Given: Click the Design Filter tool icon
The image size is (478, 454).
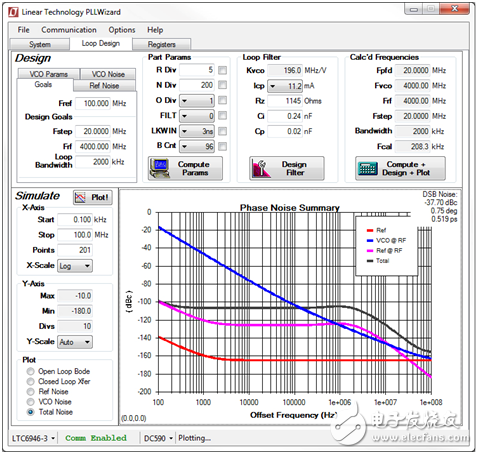Looking at the screenshot, I should [262, 168].
